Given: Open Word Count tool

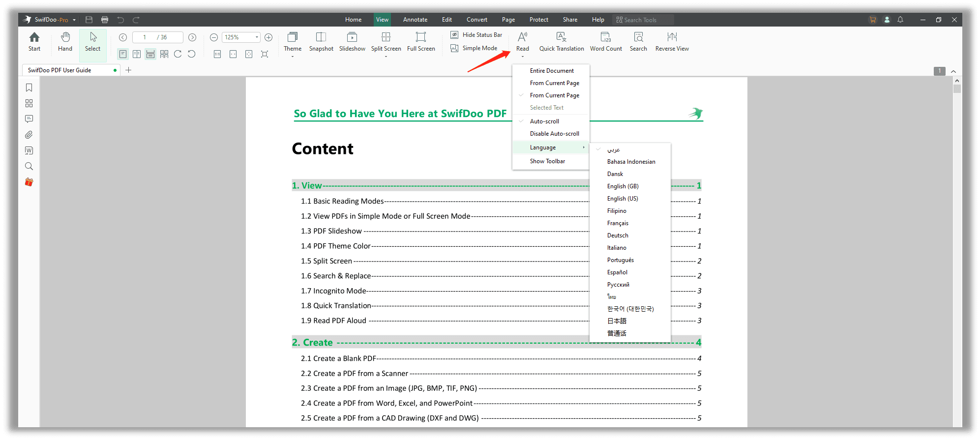Looking at the screenshot, I should [606, 42].
